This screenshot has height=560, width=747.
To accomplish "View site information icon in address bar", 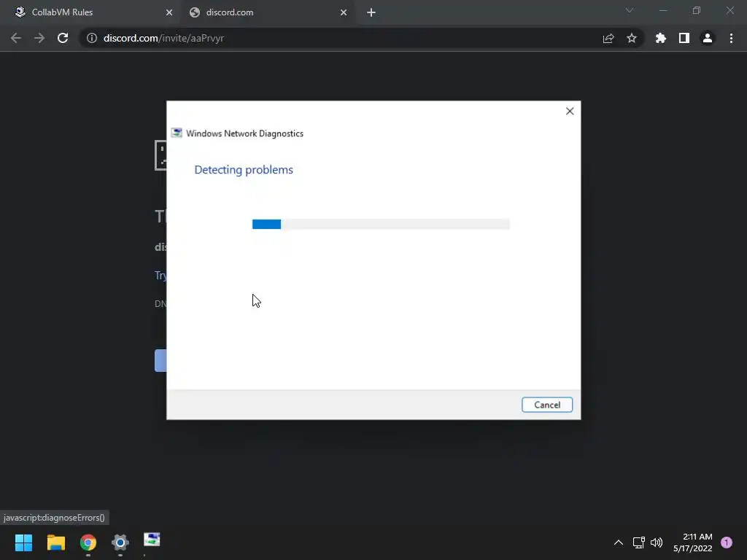I will (92, 38).
